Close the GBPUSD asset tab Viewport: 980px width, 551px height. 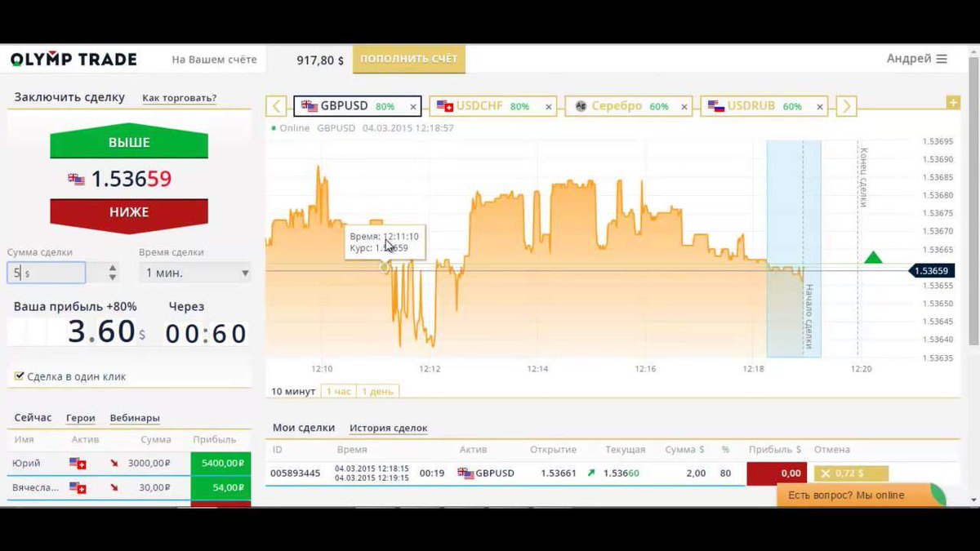coord(413,106)
